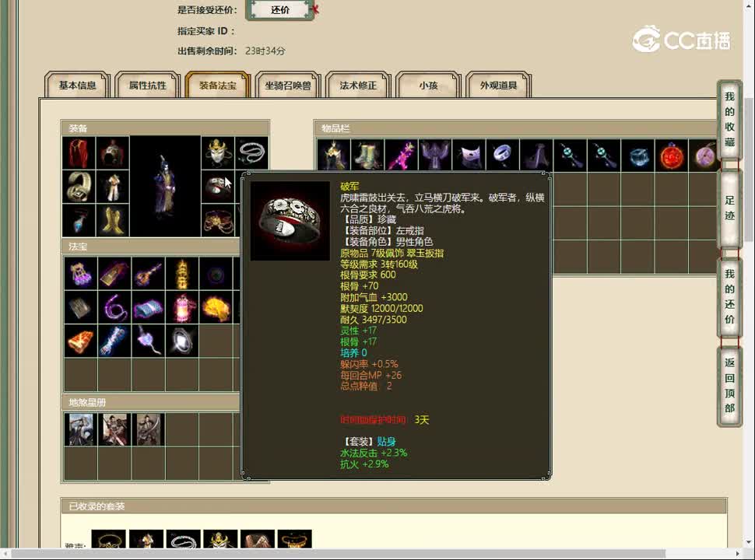Click the 还价 bargain button
Screen dimensions: 755x560
point(280,9)
